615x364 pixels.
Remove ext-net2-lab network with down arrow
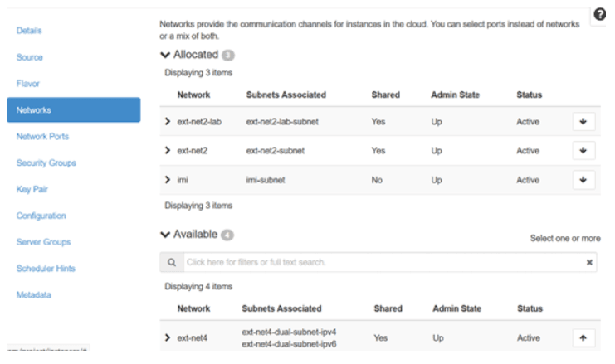pos(583,122)
